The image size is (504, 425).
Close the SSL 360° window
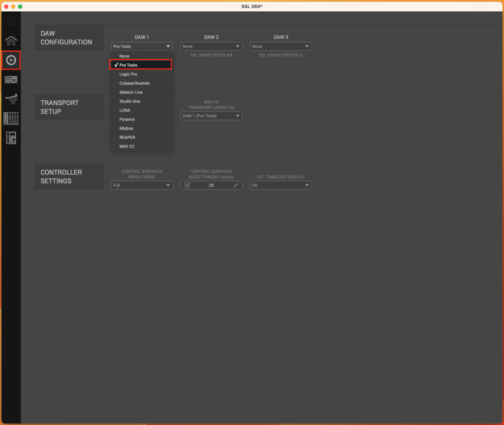[x=6, y=6]
